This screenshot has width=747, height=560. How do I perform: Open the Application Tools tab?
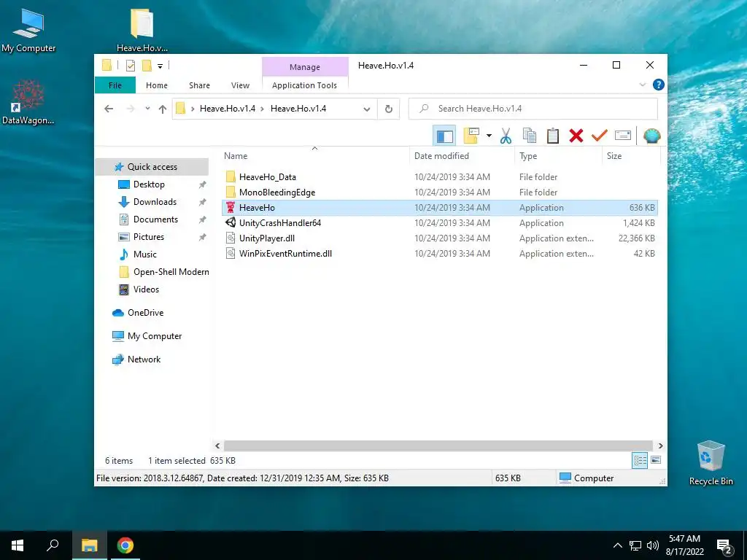(x=304, y=85)
